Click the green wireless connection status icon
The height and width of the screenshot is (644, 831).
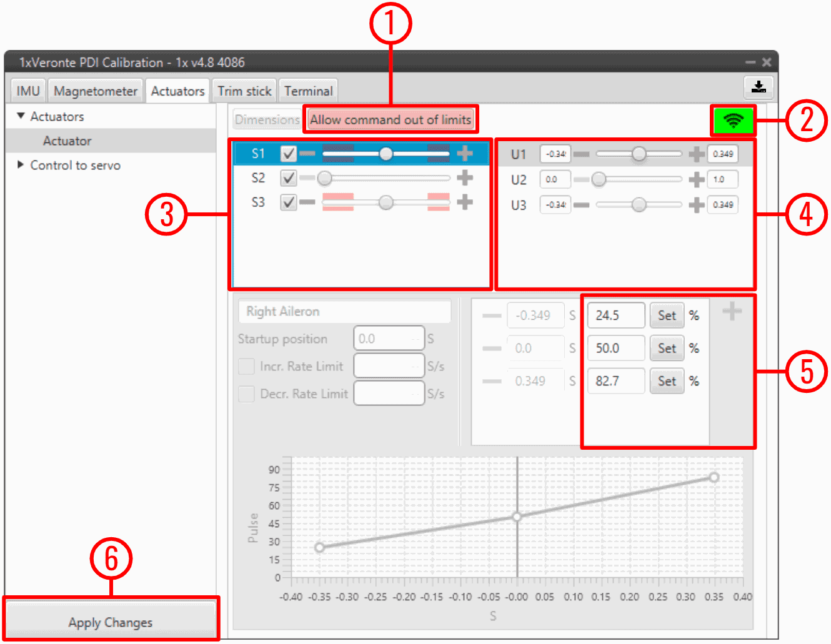[733, 120]
